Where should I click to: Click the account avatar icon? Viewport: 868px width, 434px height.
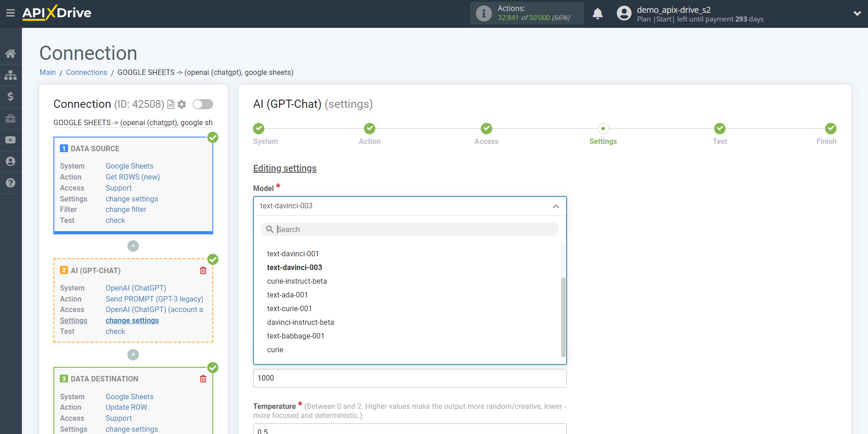(x=624, y=13)
